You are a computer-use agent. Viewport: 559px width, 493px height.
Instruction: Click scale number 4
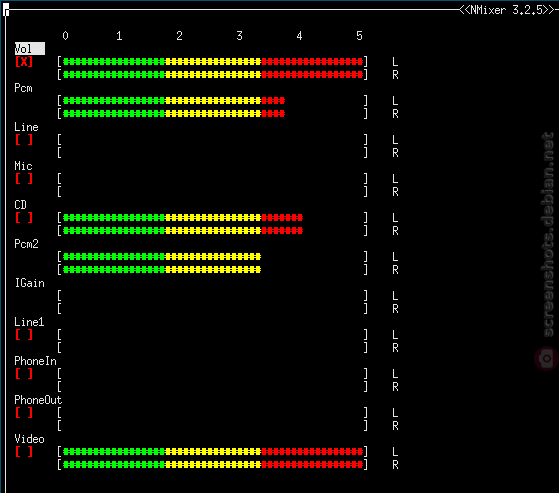click(x=299, y=36)
